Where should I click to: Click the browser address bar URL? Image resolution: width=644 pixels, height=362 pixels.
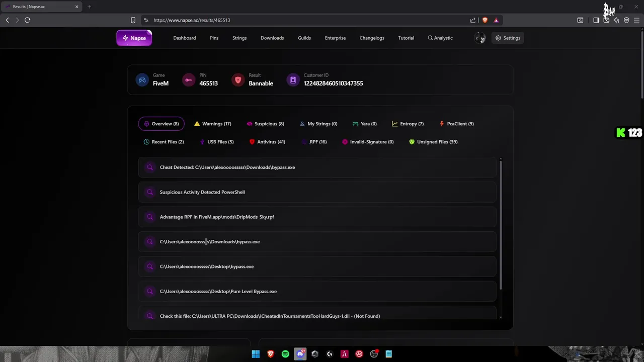(192, 20)
